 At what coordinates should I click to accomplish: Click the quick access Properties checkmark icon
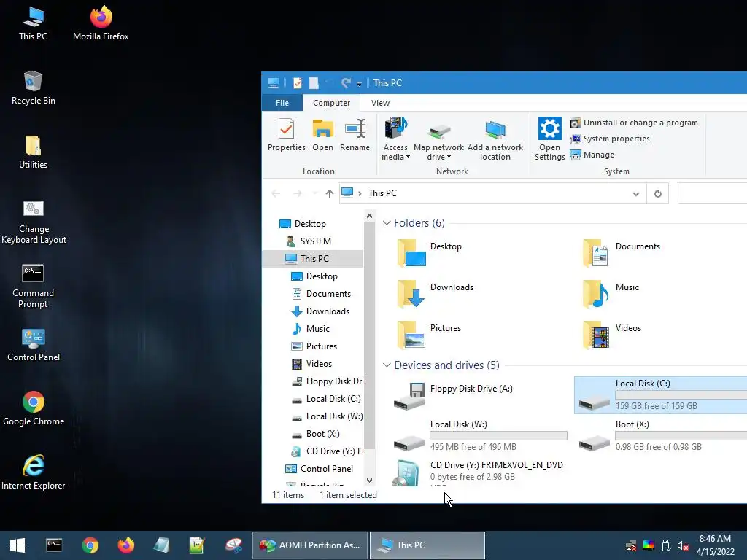(298, 83)
